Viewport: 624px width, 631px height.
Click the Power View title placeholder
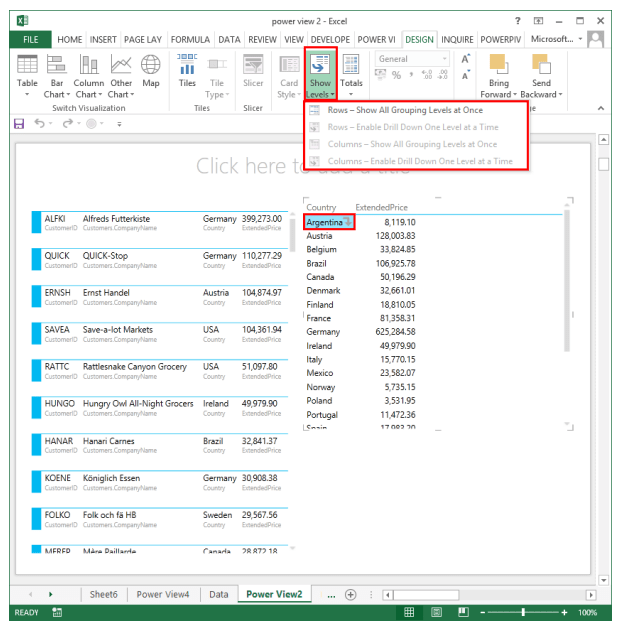tap(303, 165)
